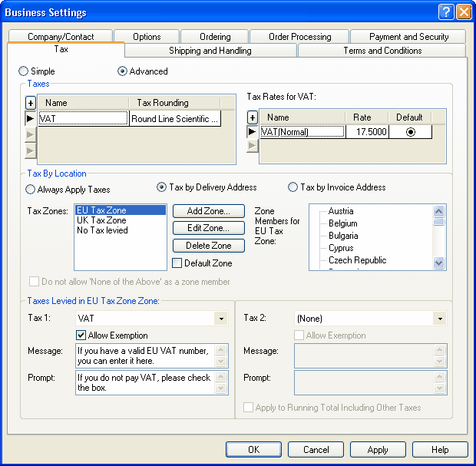Image resolution: width=476 pixels, height=466 pixels.
Task: Click the plus icon to add a VAT rate
Action: 252,117
